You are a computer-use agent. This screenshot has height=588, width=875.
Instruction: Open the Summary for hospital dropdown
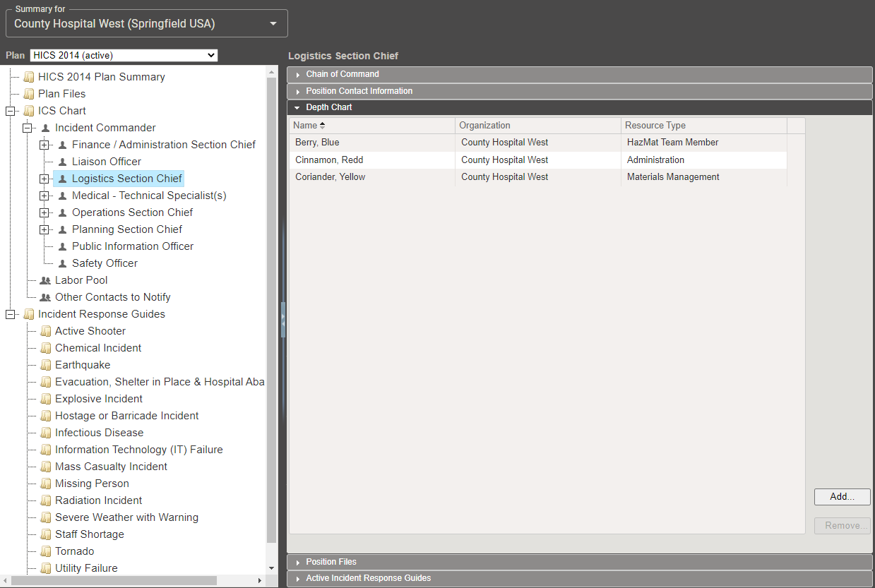coord(146,23)
